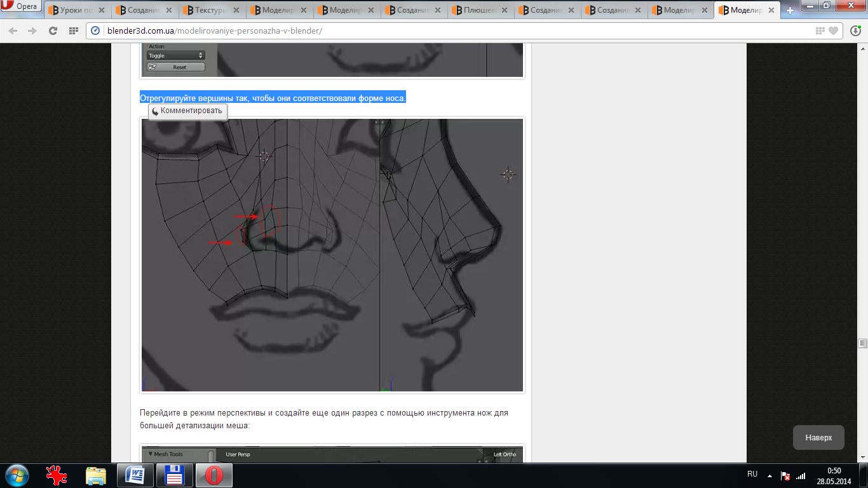Go back to the previous page
The width and height of the screenshot is (868, 488).
[13, 31]
